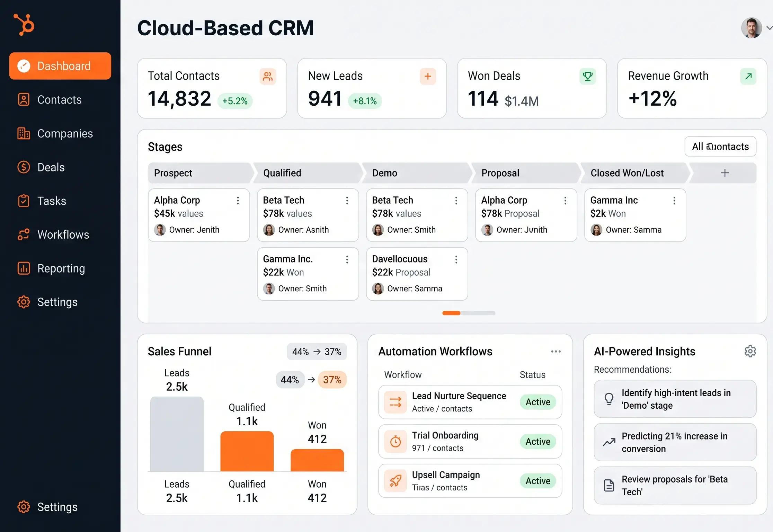
Task: Click the New Leads plus icon
Action: tap(428, 76)
